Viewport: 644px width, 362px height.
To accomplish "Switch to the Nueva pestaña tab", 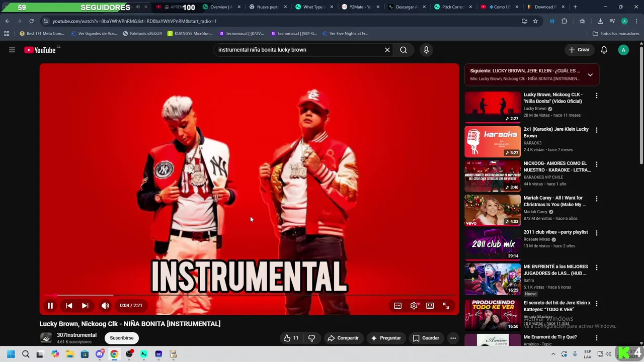I will (268, 7).
